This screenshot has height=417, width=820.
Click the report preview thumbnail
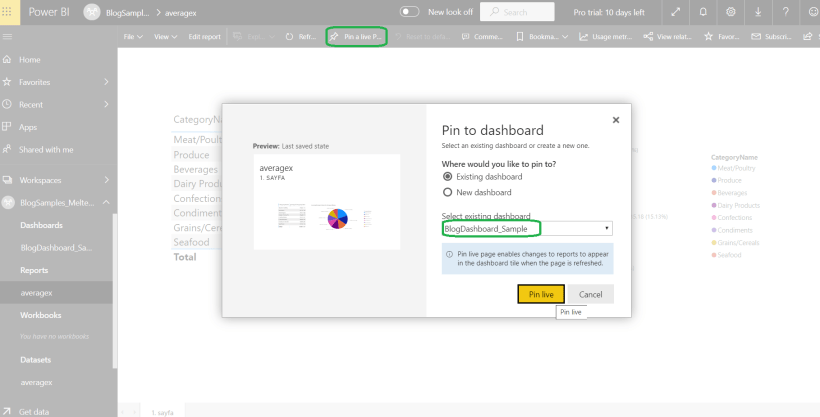325,201
